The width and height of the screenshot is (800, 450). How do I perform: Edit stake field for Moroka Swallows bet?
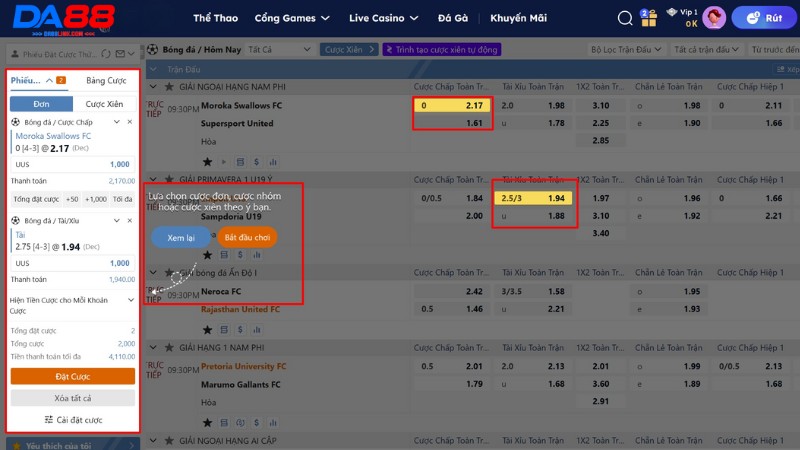[x=73, y=164]
